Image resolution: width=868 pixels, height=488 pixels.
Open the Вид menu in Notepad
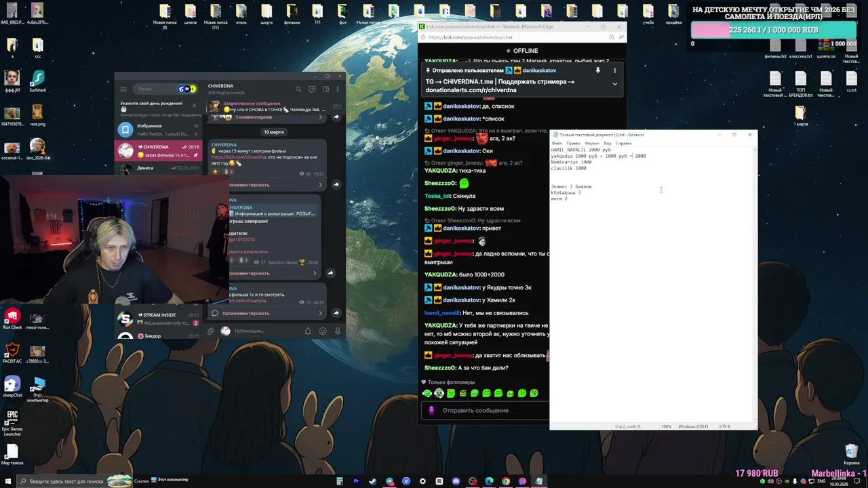click(608, 143)
